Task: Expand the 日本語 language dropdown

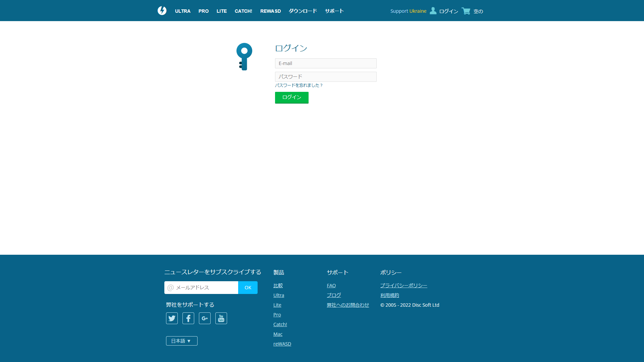Action: click(181, 341)
